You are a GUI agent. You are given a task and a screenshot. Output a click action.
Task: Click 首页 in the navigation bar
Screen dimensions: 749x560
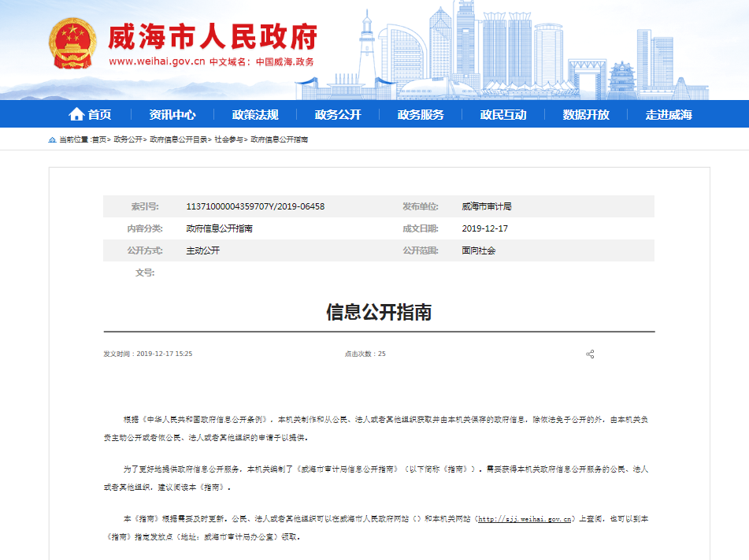[x=99, y=114]
